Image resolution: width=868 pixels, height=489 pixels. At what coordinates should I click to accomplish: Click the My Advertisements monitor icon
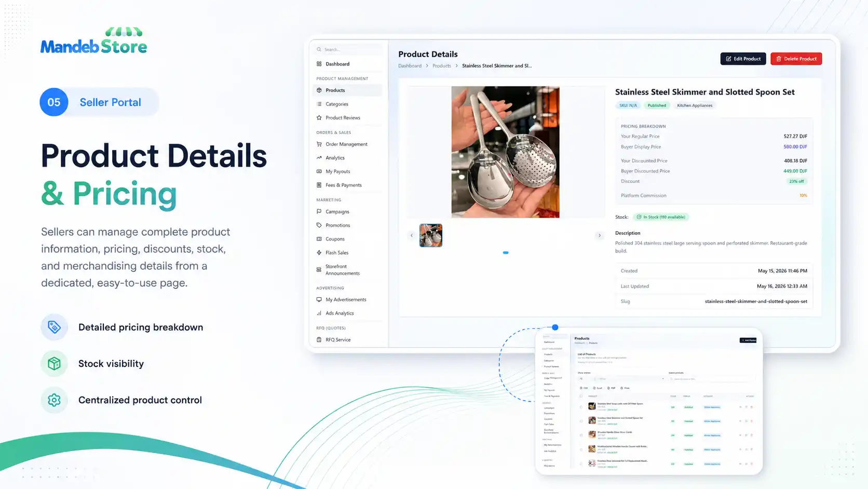pos(319,299)
